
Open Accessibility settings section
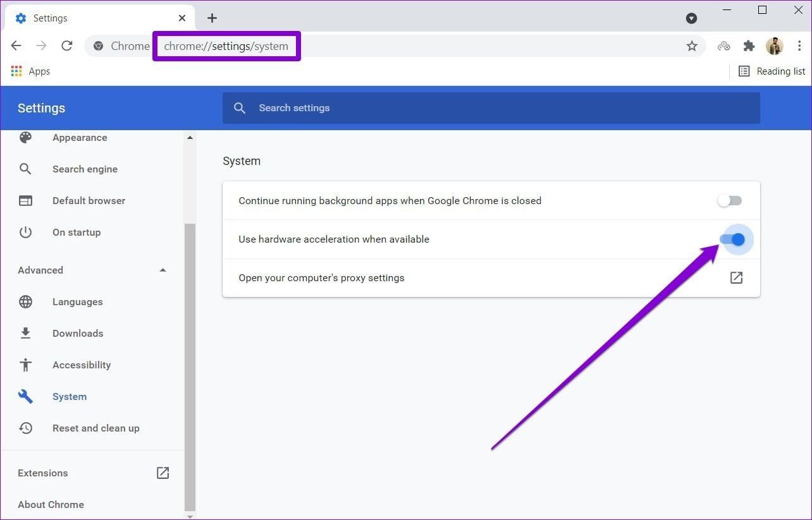coord(82,365)
